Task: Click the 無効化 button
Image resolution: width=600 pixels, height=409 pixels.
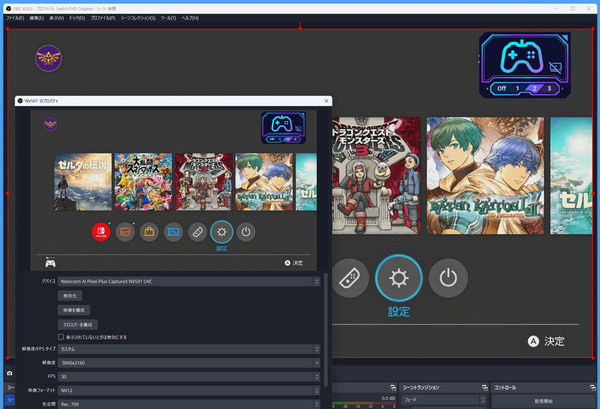Action: (x=70, y=296)
